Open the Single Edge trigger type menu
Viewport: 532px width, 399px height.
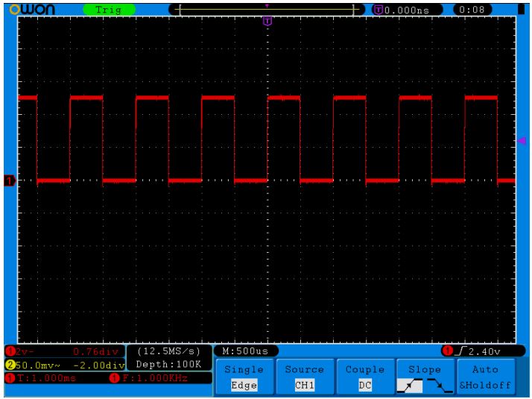click(244, 377)
